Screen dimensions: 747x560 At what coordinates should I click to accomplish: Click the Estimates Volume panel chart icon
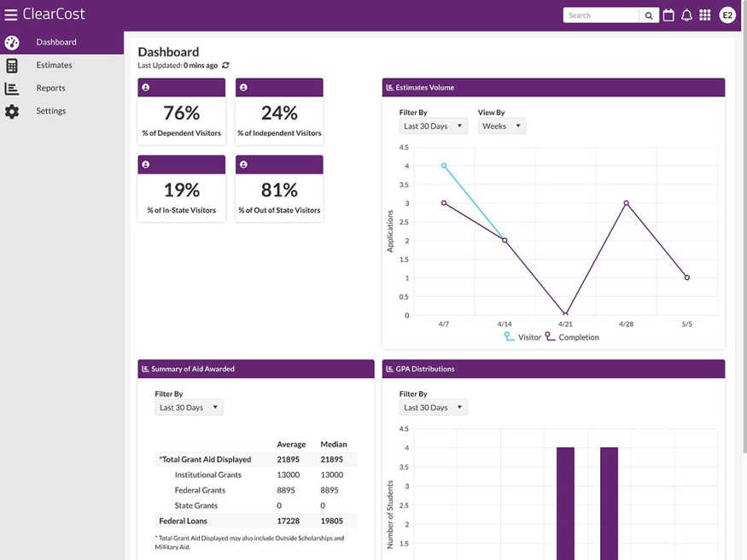click(x=389, y=88)
